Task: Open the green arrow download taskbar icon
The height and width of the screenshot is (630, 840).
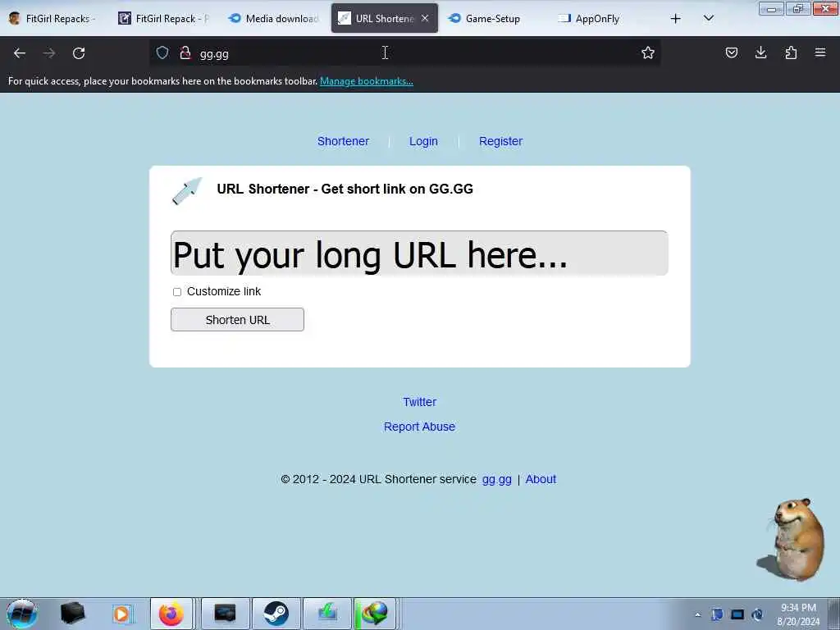Action: [327, 614]
